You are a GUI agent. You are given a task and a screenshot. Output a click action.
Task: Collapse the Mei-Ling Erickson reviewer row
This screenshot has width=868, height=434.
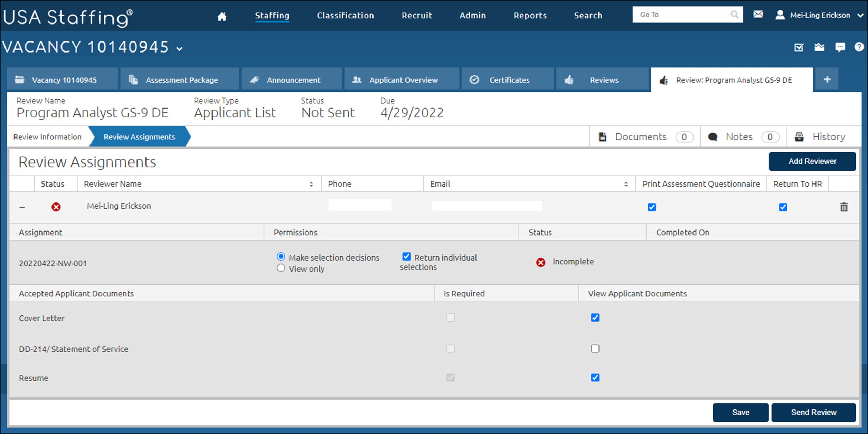point(22,207)
